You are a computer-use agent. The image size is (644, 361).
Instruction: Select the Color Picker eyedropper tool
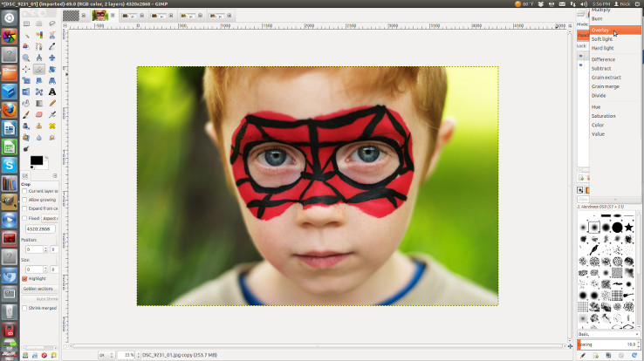(52, 46)
